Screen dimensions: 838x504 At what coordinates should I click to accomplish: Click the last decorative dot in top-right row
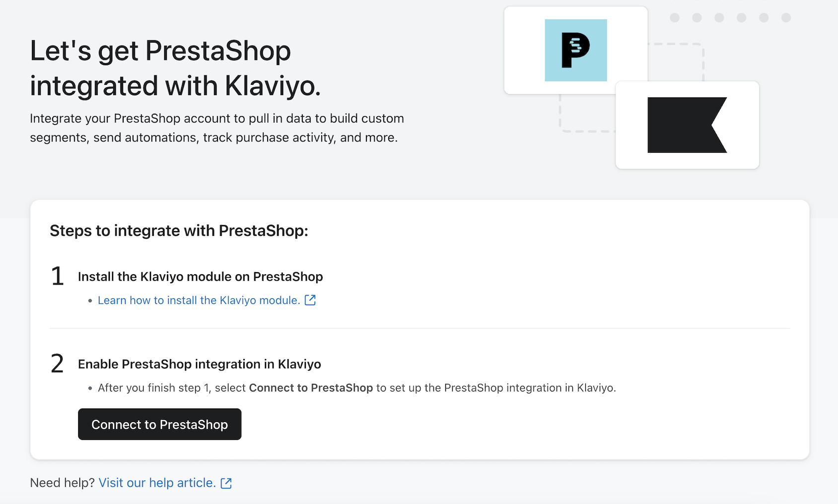tap(786, 18)
